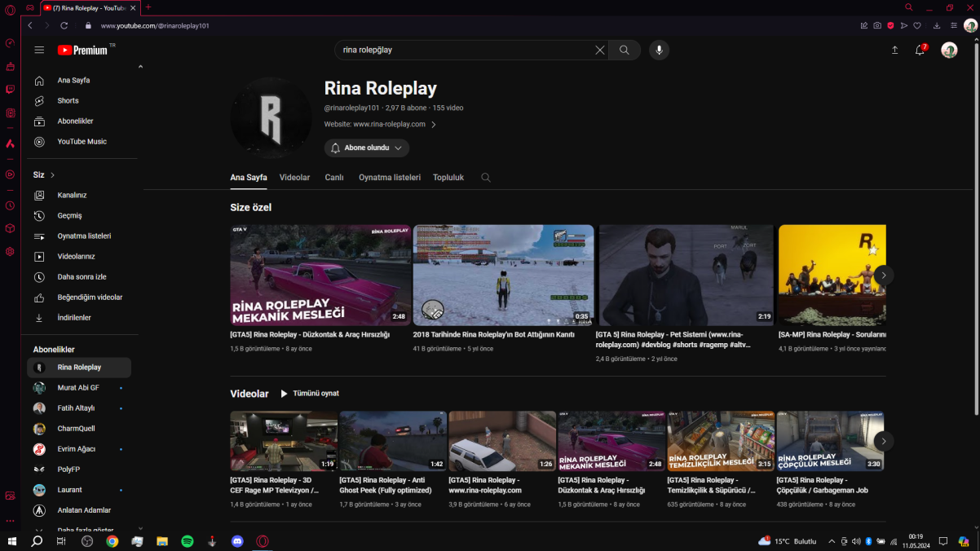980x551 pixels.
Task: Open the Temizlikçilik Mesleği video thumbnail
Action: pyautogui.click(x=721, y=441)
